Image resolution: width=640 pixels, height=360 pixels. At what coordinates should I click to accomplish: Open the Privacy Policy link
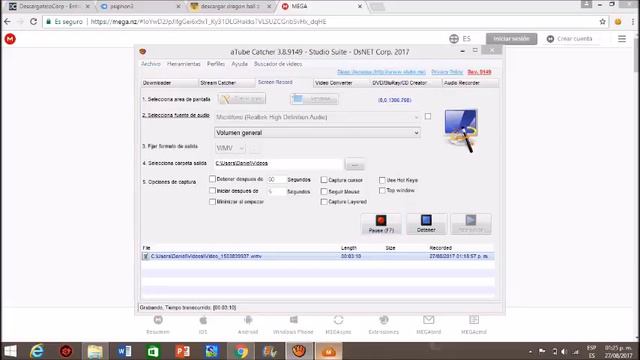(447, 72)
